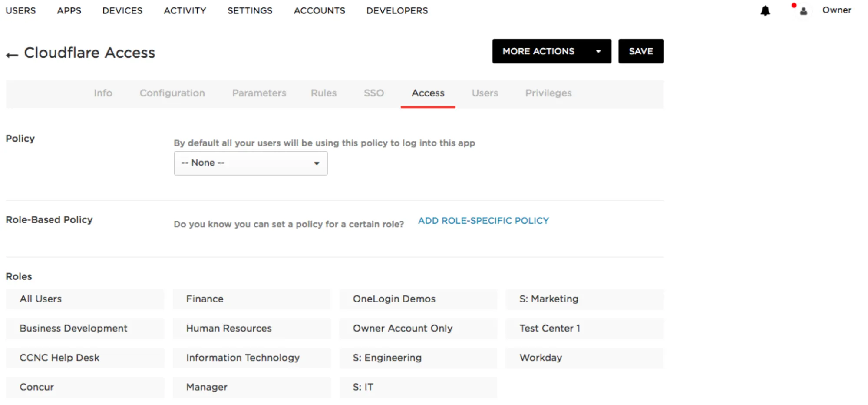Select the Workday role
The image size is (868, 405).
584,358
